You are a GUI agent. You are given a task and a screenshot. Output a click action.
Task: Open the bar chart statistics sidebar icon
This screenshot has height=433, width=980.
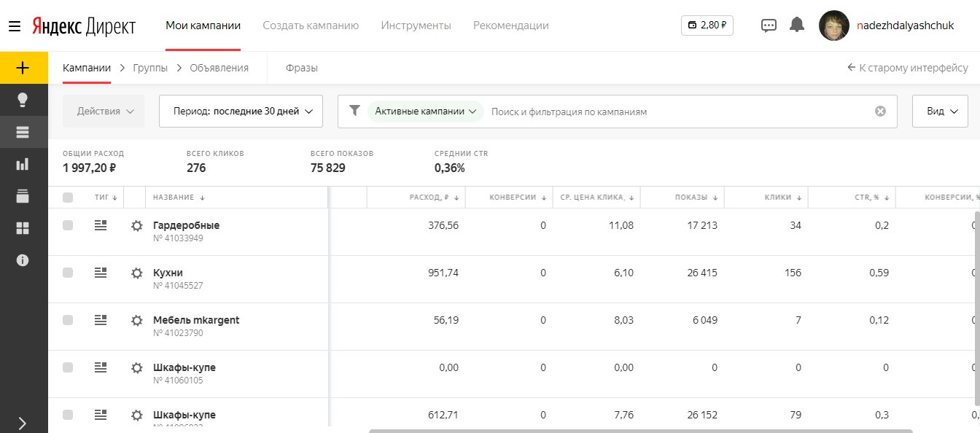23,164
